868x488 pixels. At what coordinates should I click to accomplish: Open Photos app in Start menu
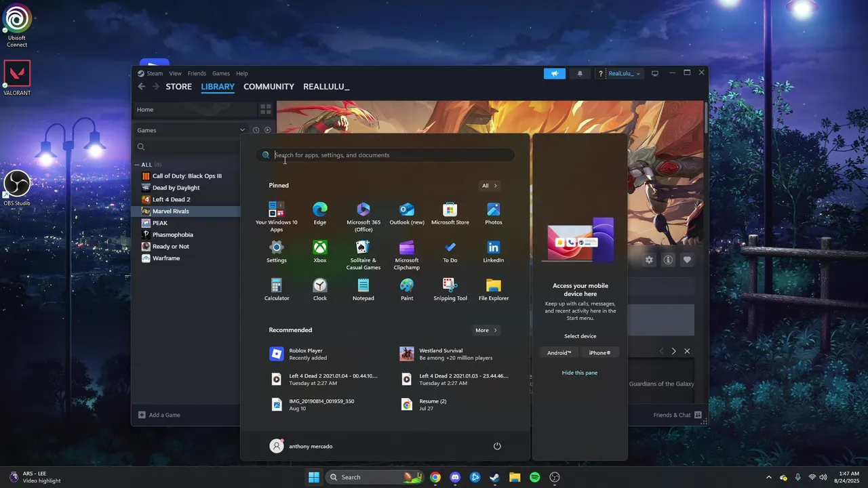pos(494,213)
